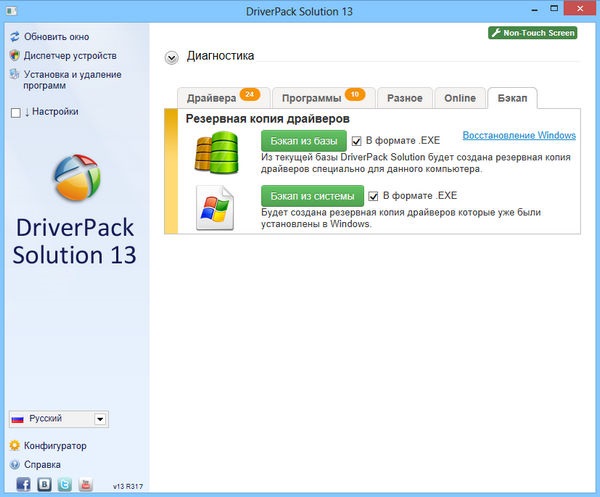Click the DriverPack Solution logo

click(x=77, y=178)
